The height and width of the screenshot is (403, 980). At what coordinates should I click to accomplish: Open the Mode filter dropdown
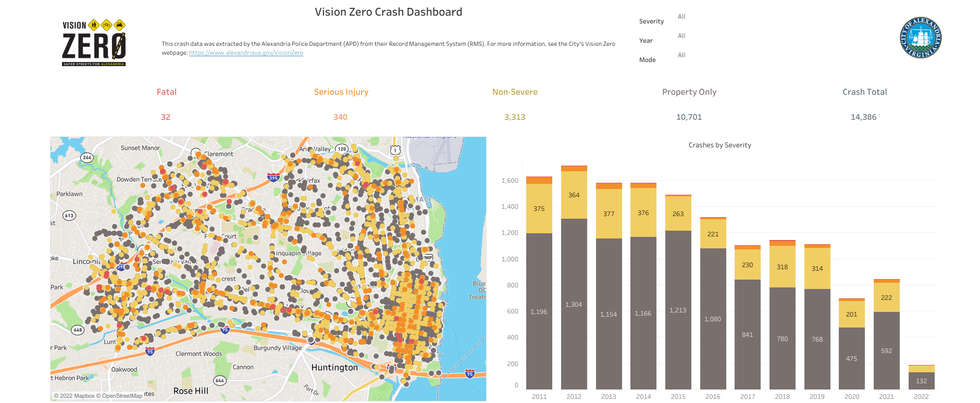tap(681, 55)
